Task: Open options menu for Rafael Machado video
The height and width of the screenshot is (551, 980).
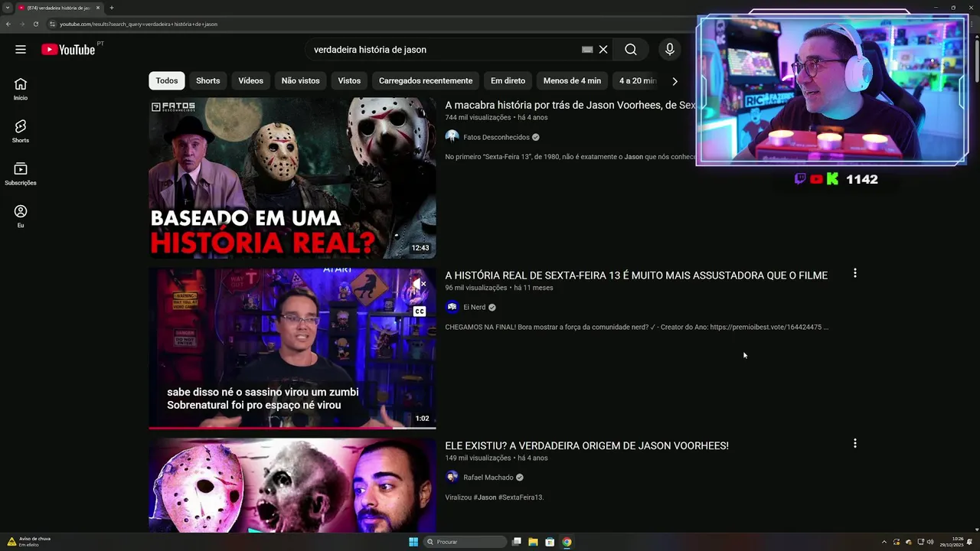Action: click(855, 443)
